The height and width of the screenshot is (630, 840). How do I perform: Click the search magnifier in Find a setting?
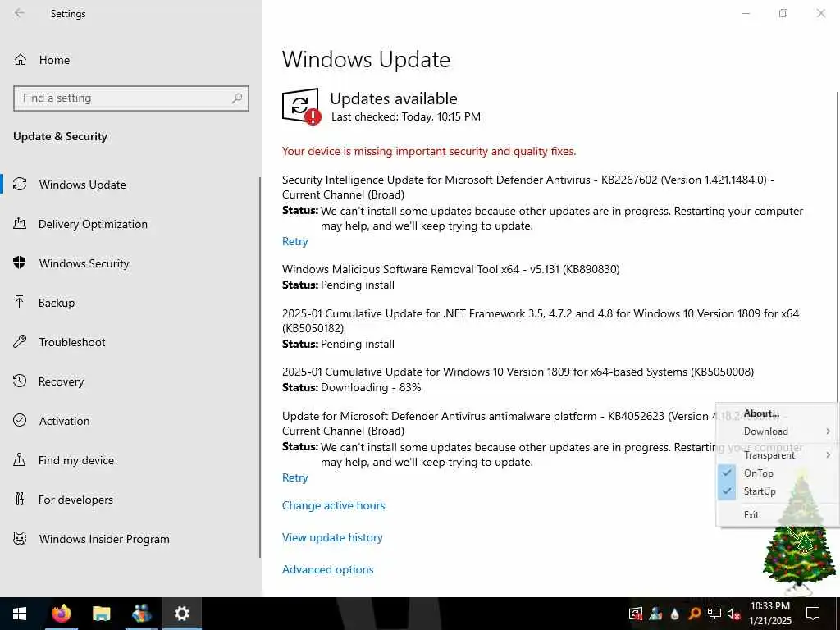click(237, 98)
